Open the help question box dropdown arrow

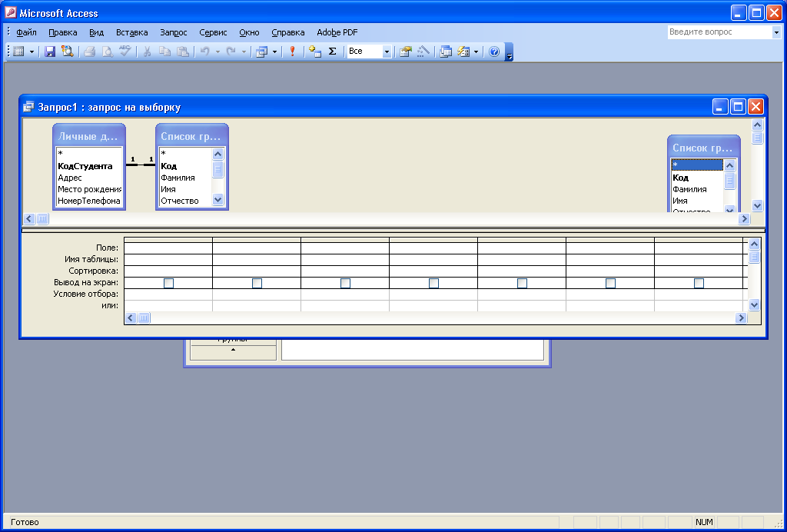(x=776, y=32)
